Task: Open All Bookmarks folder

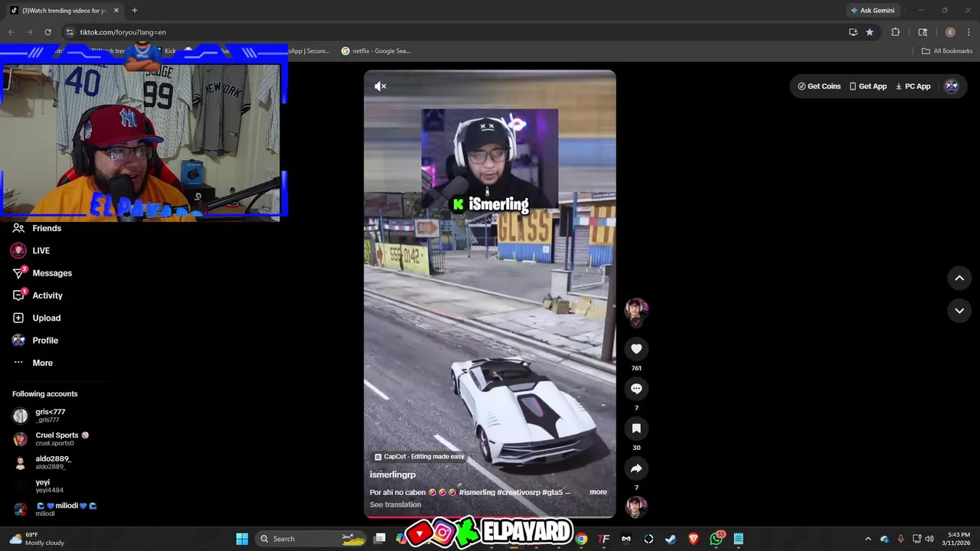Action: [947, 51]
